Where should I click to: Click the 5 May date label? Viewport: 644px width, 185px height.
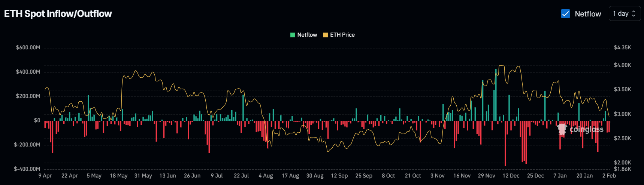(x=94, y=176)
